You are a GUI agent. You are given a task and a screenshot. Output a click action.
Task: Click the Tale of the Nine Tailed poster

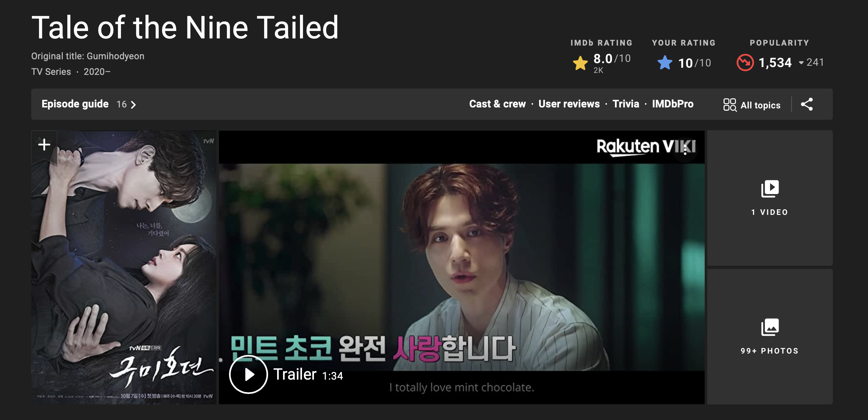point(124,267)
